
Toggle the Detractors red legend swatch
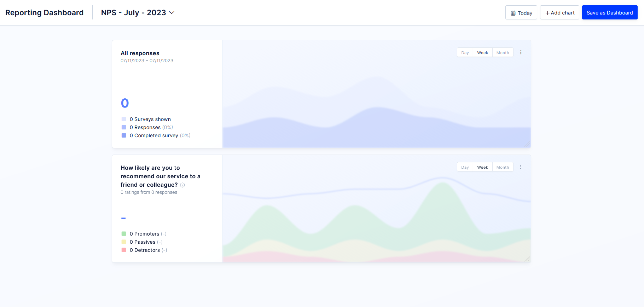coord(124,250)
